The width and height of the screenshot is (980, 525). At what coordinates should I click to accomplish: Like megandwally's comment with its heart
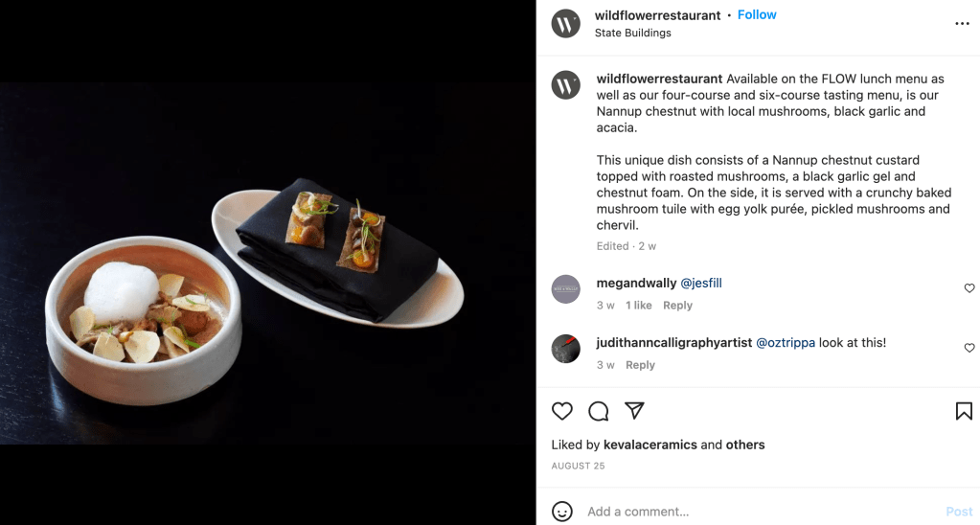click(x=969, y=288)
